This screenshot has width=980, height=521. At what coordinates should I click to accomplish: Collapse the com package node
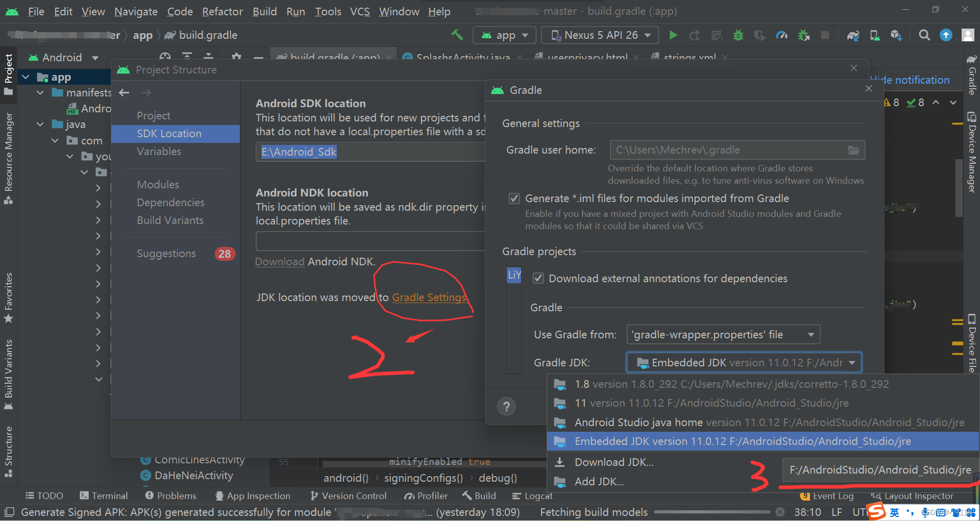tap(55, 140)
